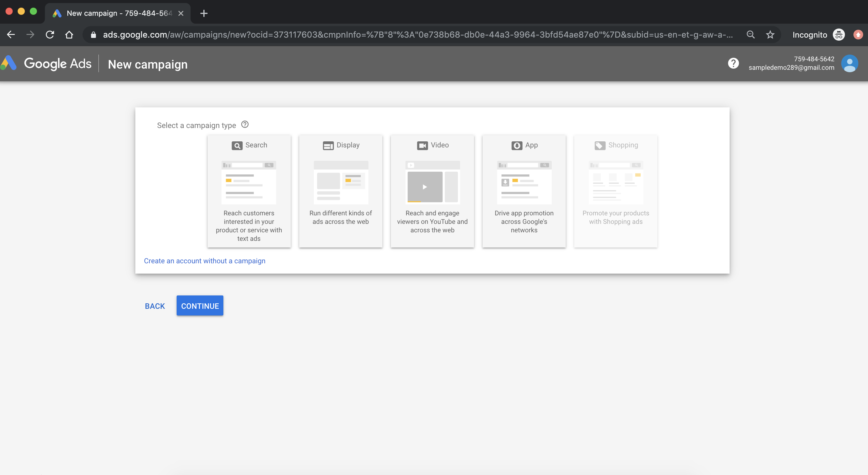The width and height of the screenshot is (868, 475).
Task: Open the Google Ads help icon
Action: click(733, 63)
